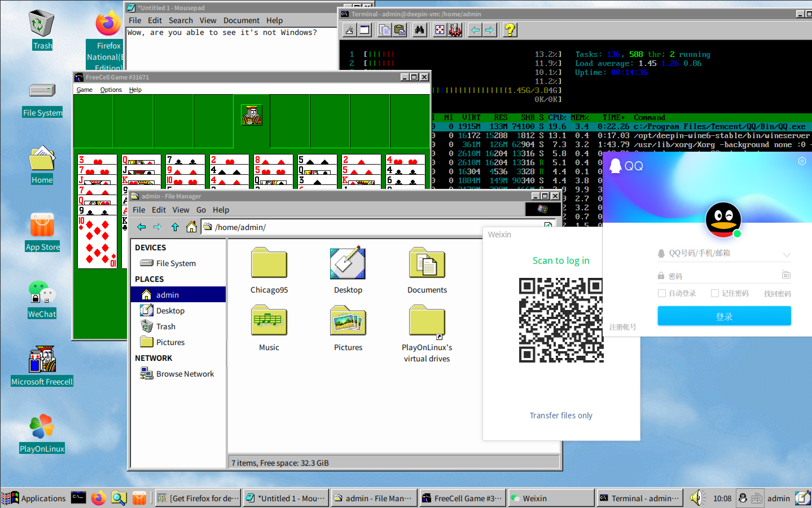Click the volume speaker icon in system tray

[698, 498]
